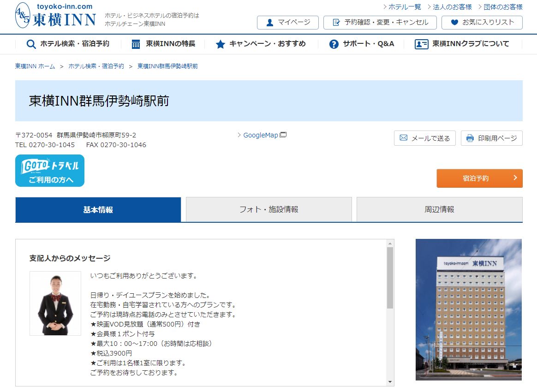
Task: Click the 支配人からのメッセージ heading
Action: click(70, 258)
